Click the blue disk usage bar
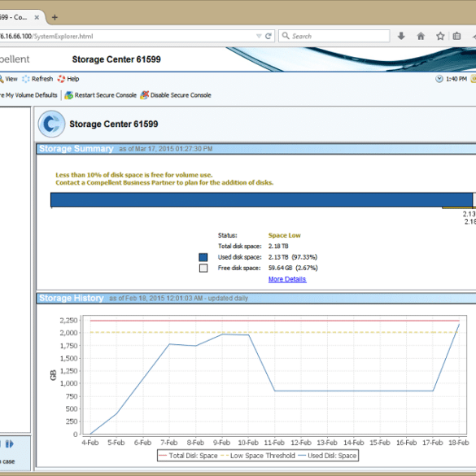 261,199
